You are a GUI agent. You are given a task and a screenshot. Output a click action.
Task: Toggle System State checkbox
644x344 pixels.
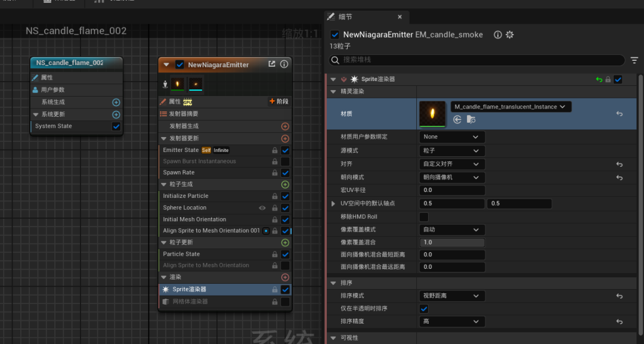coord(116,126)
